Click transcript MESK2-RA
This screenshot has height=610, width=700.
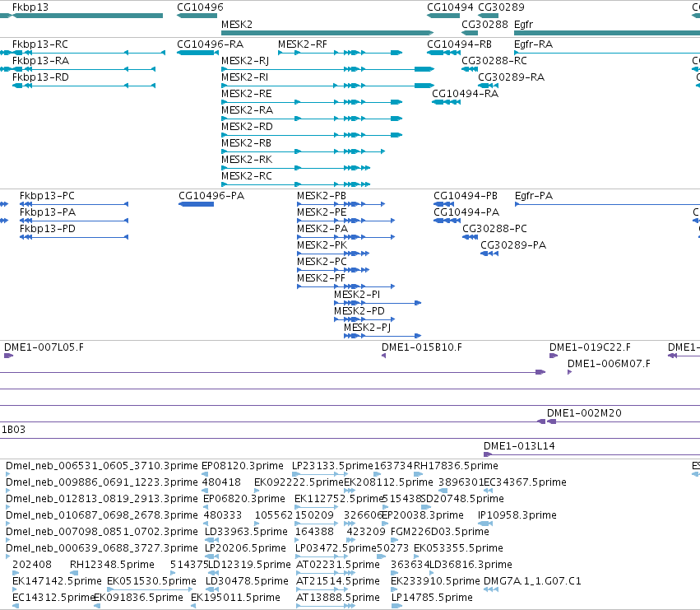(247, 110)
